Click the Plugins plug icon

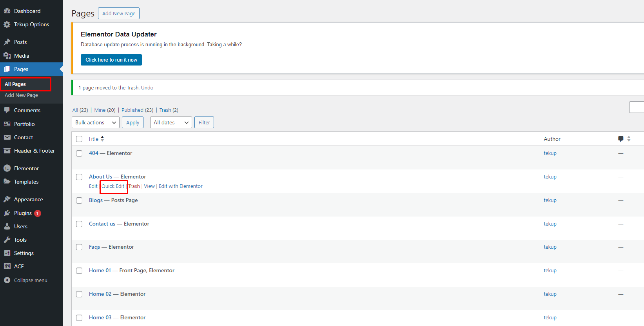7,213
